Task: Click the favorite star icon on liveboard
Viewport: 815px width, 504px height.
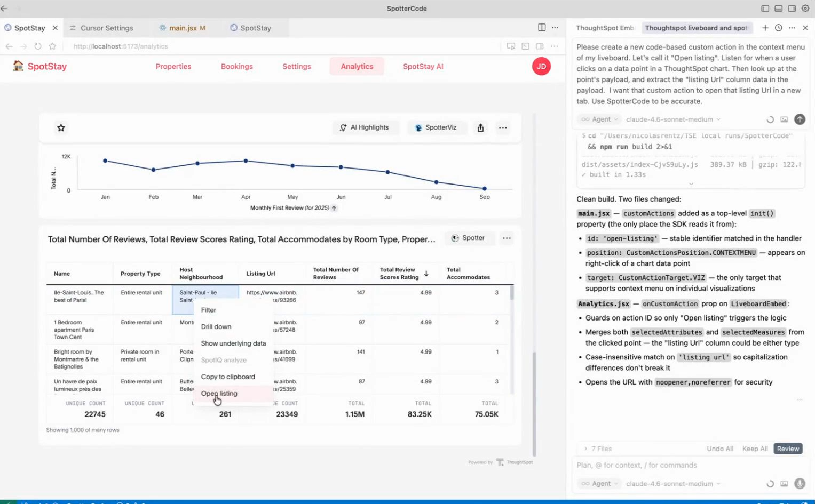Action: (61, 128)
